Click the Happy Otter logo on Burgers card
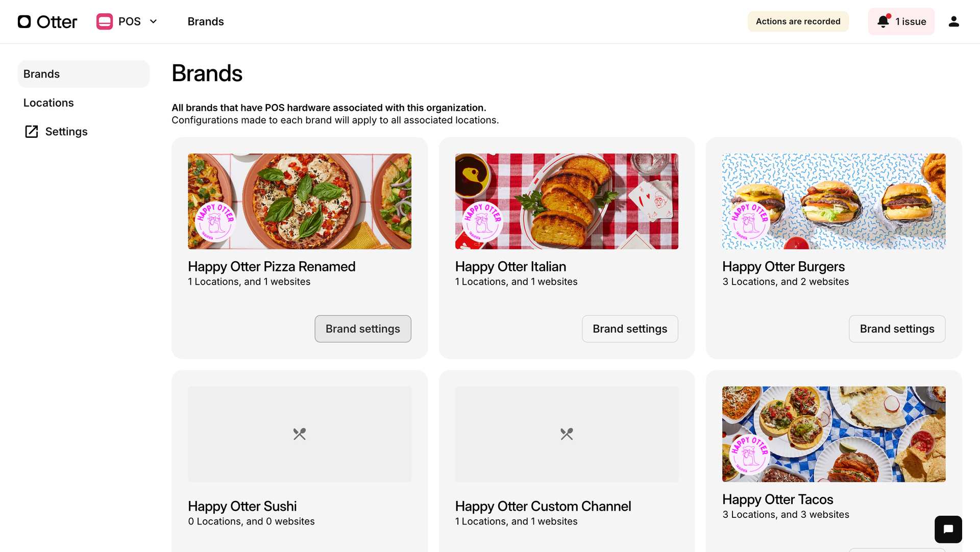The image size is (980, 552). click(749, 222)
